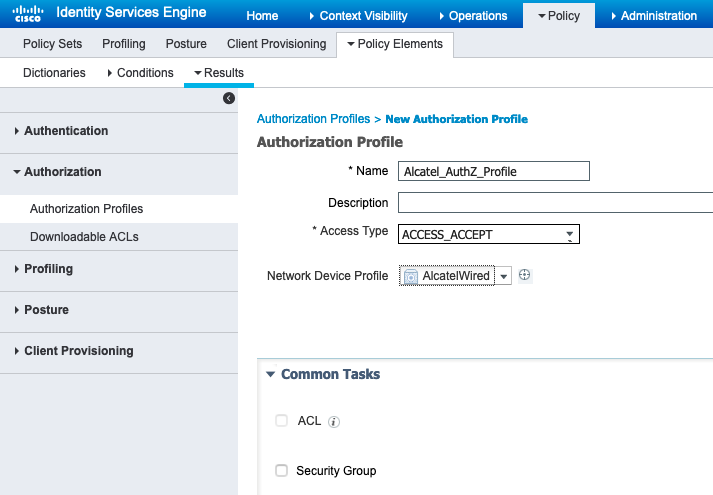713x495 pixels.
Task: Collapse the Common Tasks section
Action: coord(270,374)
